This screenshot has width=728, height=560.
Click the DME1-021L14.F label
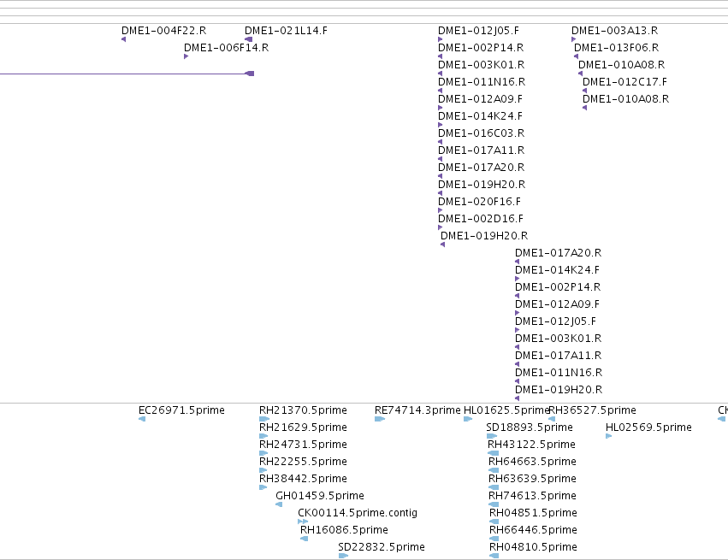286,31
